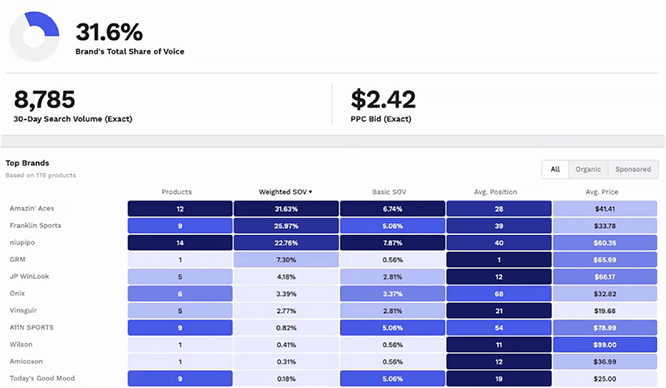Click the $66.17 average price cell
Viewport: 666px width, 388px height.
click(x=605, y=277)
